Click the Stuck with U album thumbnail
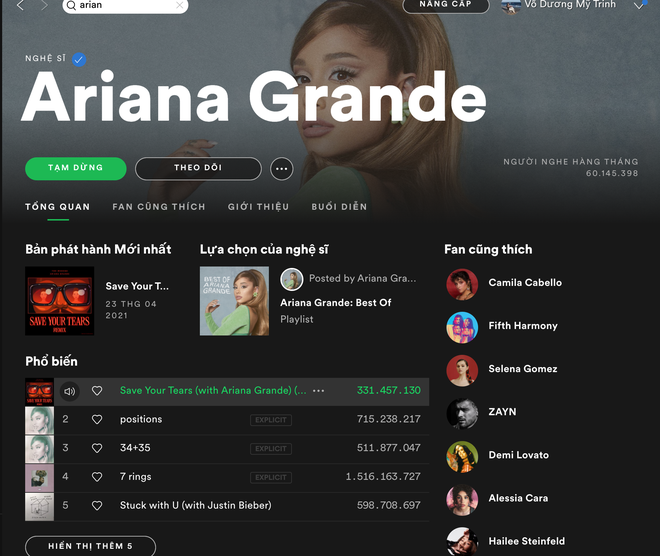 coord(40,507)
